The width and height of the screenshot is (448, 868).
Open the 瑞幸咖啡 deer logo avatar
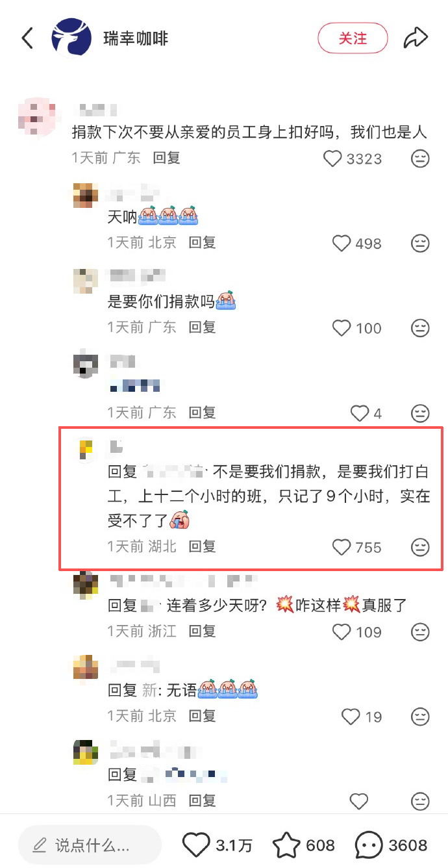pyautogui.click(x=71, y=38)
